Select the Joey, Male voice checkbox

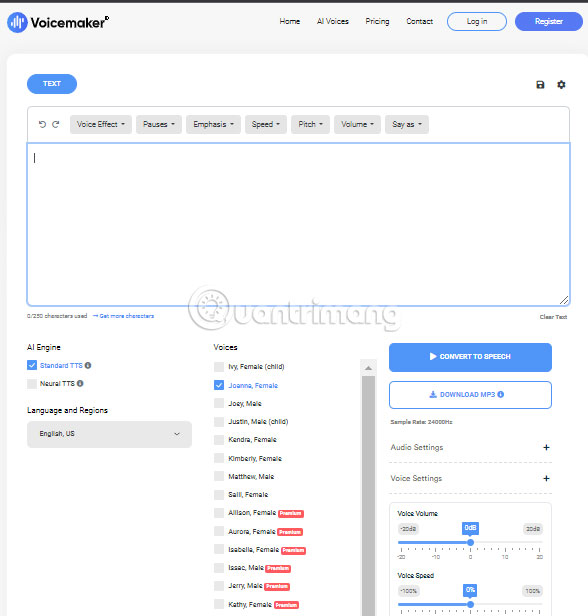[x=219, y=403]
